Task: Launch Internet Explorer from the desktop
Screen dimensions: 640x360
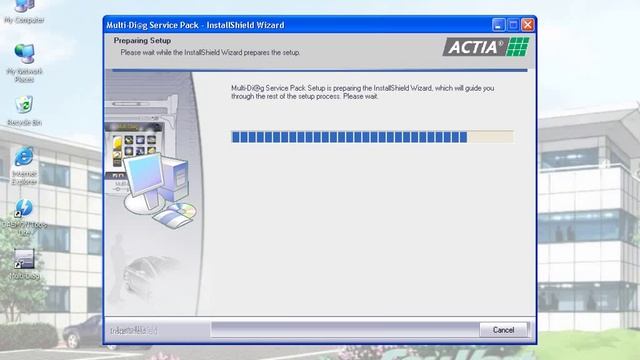Action: click(24, 166)
